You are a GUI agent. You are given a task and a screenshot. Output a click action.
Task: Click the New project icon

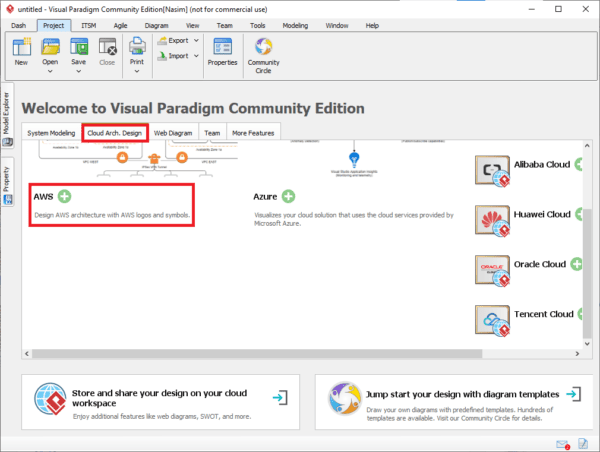[21, 47]
